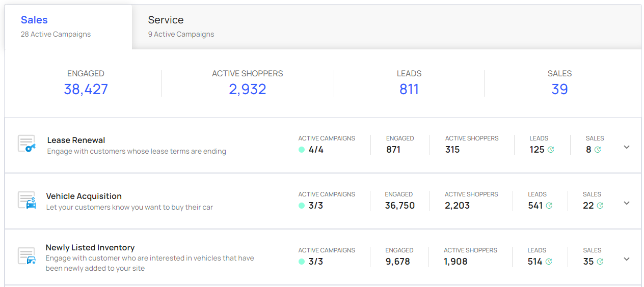Click the Newly Listed Inventory icon
The width and height of the screenshot is (644, 287).
tap(26, 256)
